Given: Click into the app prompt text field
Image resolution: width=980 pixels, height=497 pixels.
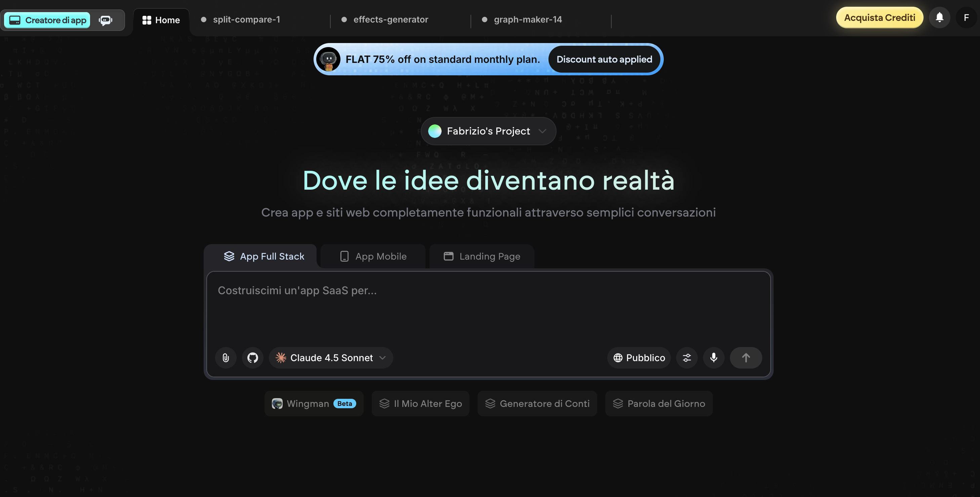Looking at the screenshot, I should [x=488, y=304].
